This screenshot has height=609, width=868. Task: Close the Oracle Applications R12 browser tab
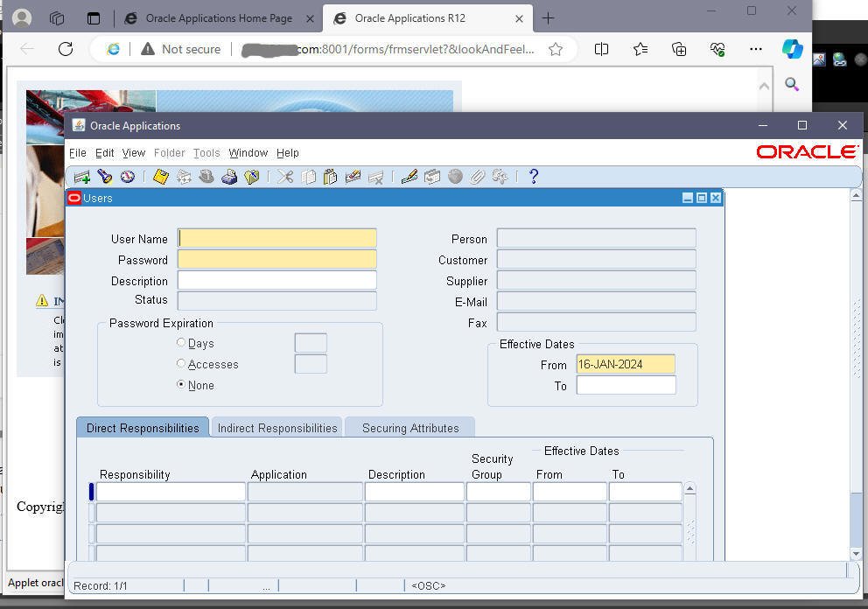[x=519, y=18]
